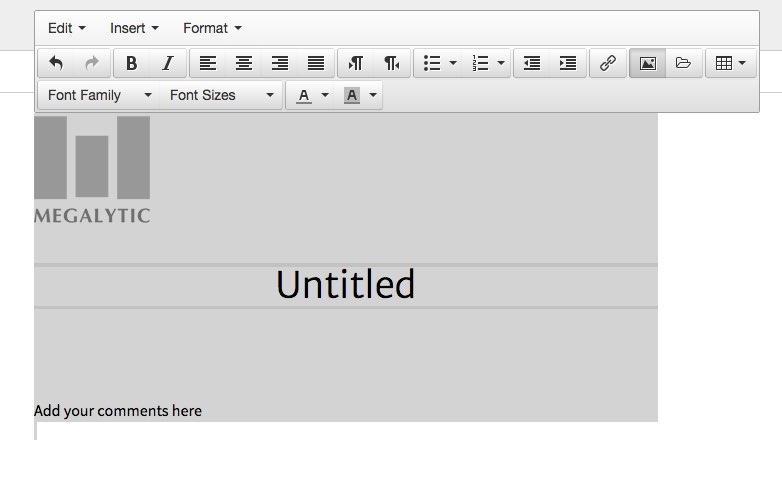Click the Insert link icon
The image size is (782, 477).
pyautogui.click(x=607, y=63)
